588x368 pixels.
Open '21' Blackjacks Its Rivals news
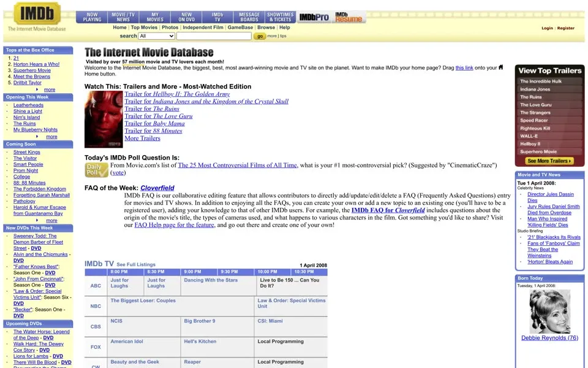click(554, 237)
